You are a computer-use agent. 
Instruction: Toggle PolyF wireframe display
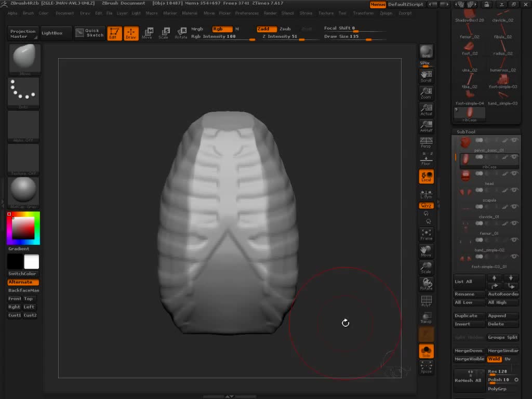pos(426,301)
